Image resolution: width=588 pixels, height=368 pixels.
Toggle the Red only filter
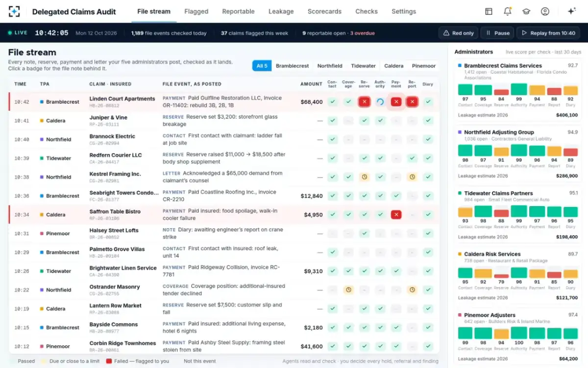[x=458, y=33]
